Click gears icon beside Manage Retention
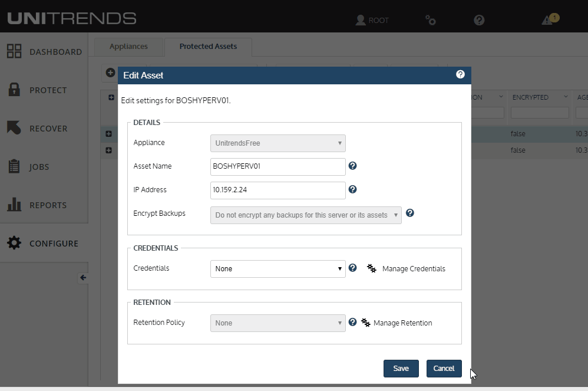Image resolution: width=588 pixels, height=391 pixels. tap(366, 323)
